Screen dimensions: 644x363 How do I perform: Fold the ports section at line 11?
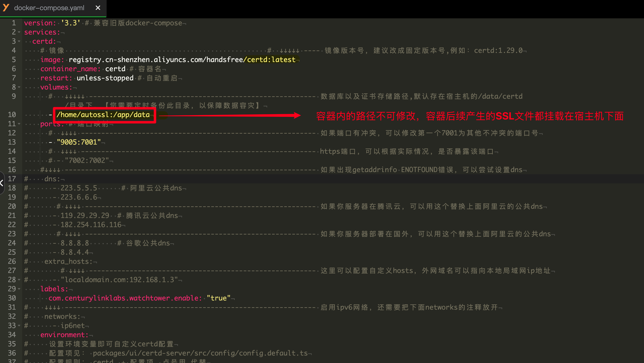(x=19, y=124)
